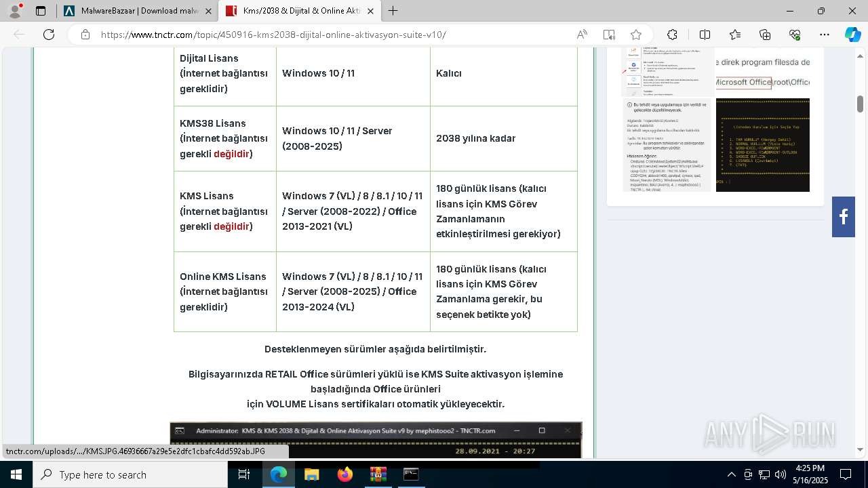
Task: Open the Windows Start menu
Action: tap(16, 474)
